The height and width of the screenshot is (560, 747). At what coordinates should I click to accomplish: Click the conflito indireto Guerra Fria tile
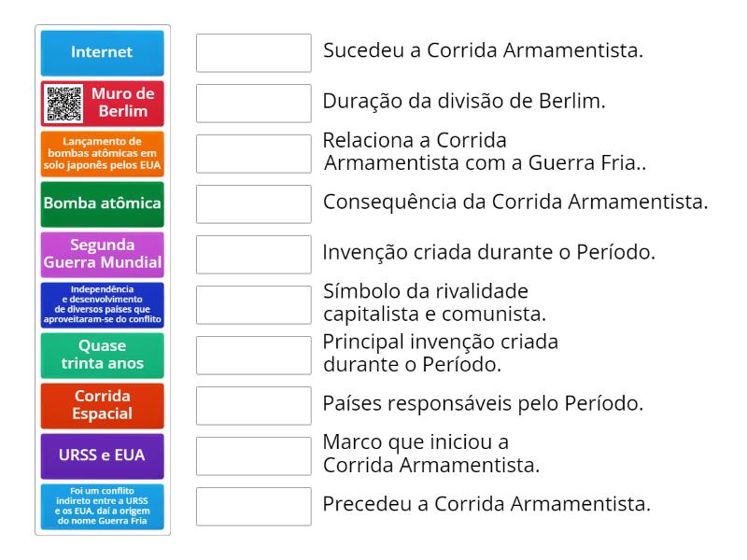(103, 506)
